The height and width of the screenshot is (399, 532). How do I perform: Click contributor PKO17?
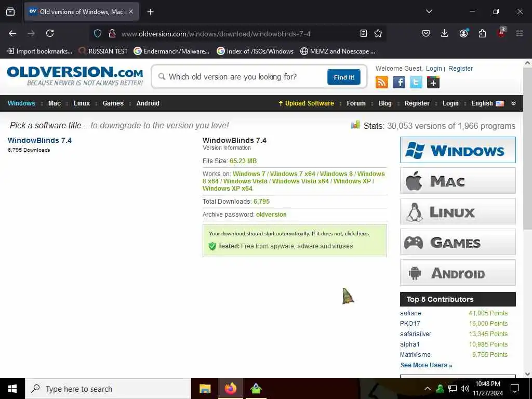click(x=410, y=323)
